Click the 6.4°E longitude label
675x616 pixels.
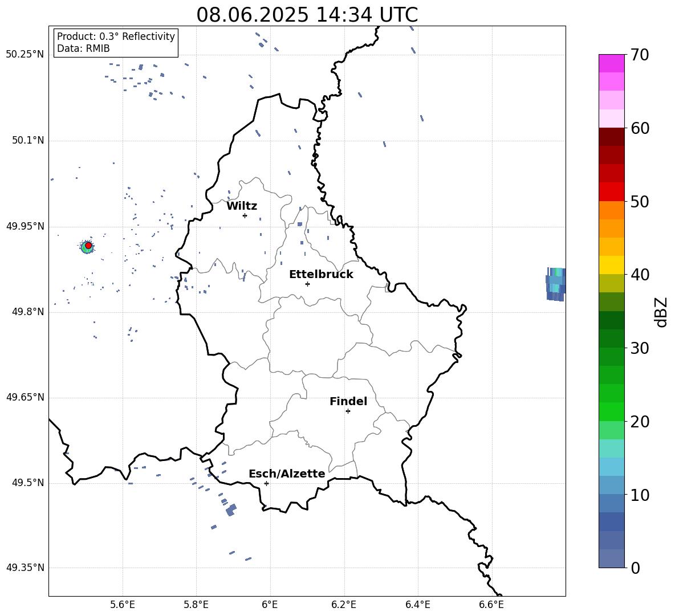pos(418,605)
